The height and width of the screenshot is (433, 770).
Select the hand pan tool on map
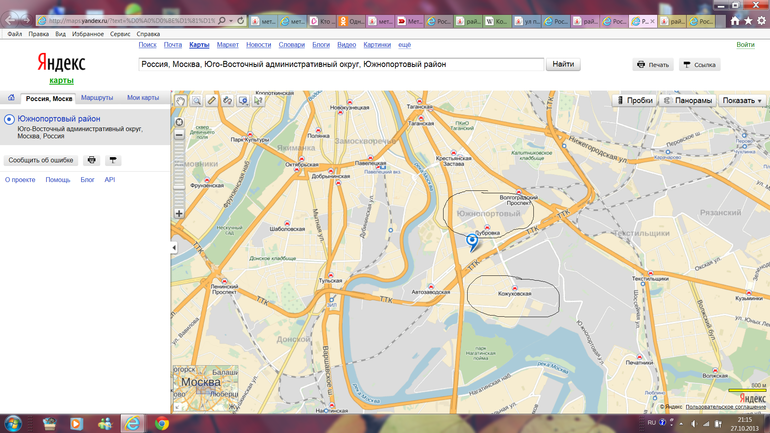click(181, 101)
